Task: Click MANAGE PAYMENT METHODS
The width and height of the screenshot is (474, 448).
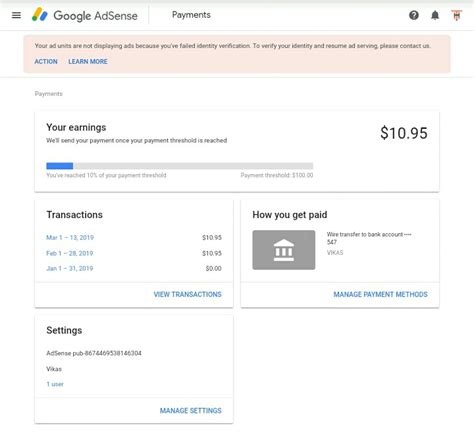Action: click(381, 294)
